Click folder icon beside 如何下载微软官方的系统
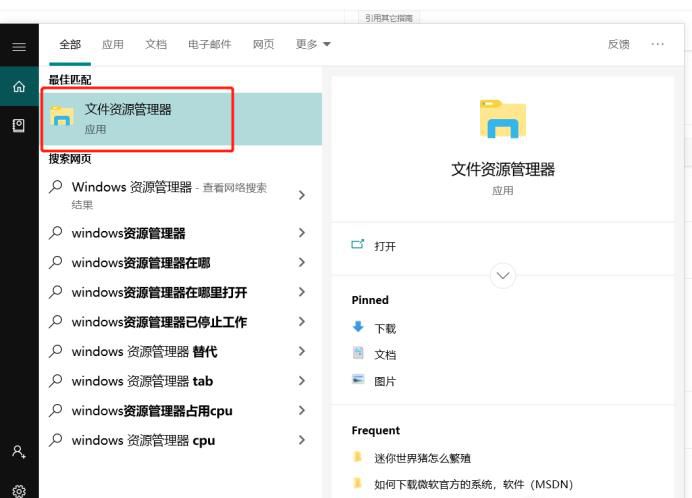The height and width of the screenshot is (498, 692). (358, 483)
